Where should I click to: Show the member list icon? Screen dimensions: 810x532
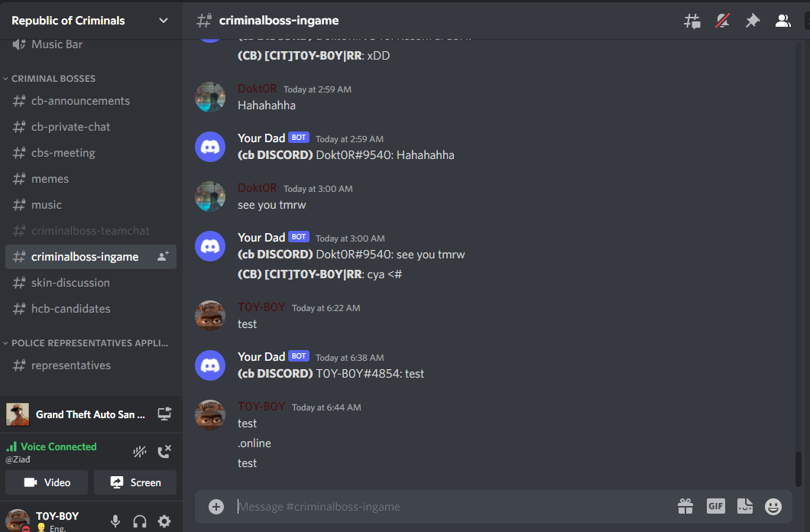click(783, 21)
